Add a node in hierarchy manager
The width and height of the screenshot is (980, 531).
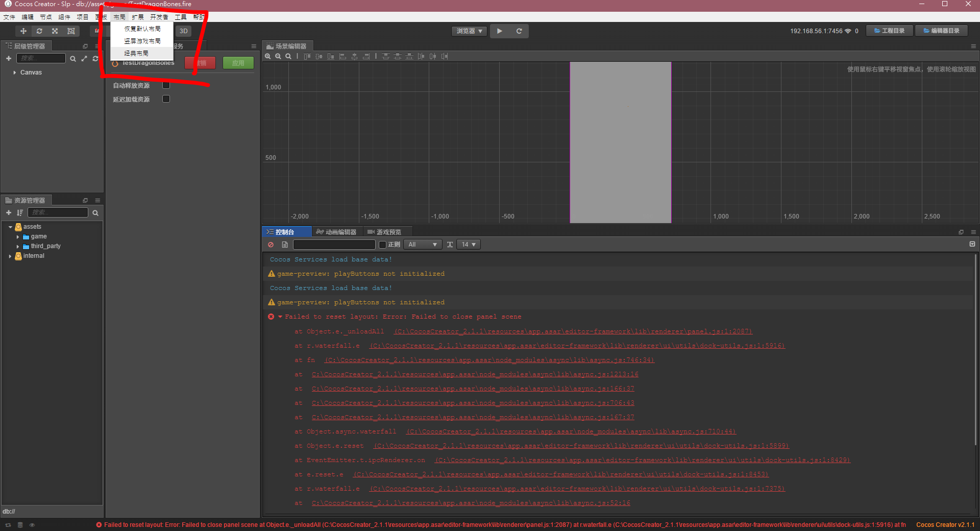(9, 59)
